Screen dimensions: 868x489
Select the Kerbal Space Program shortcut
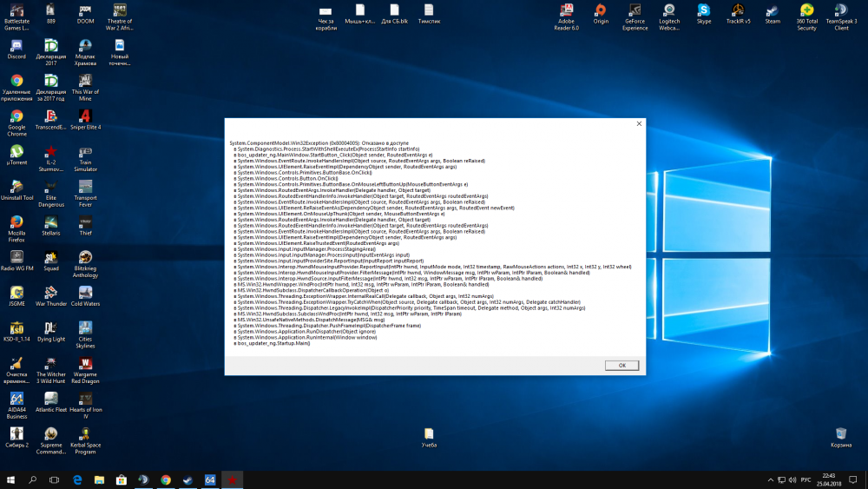pos(85,434)
